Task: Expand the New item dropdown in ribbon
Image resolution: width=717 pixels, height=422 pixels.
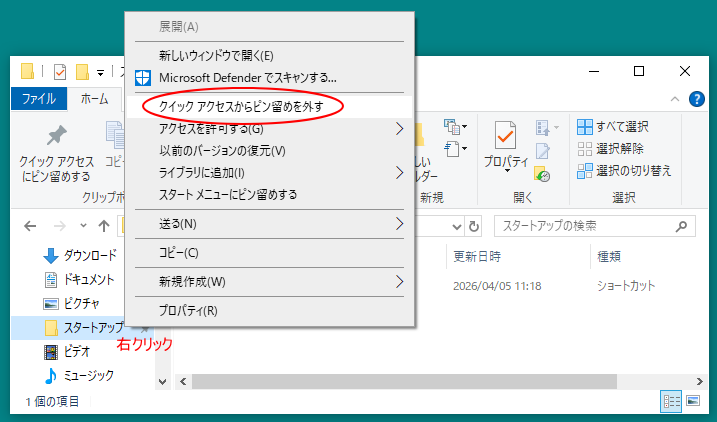Action: [465, 126]
